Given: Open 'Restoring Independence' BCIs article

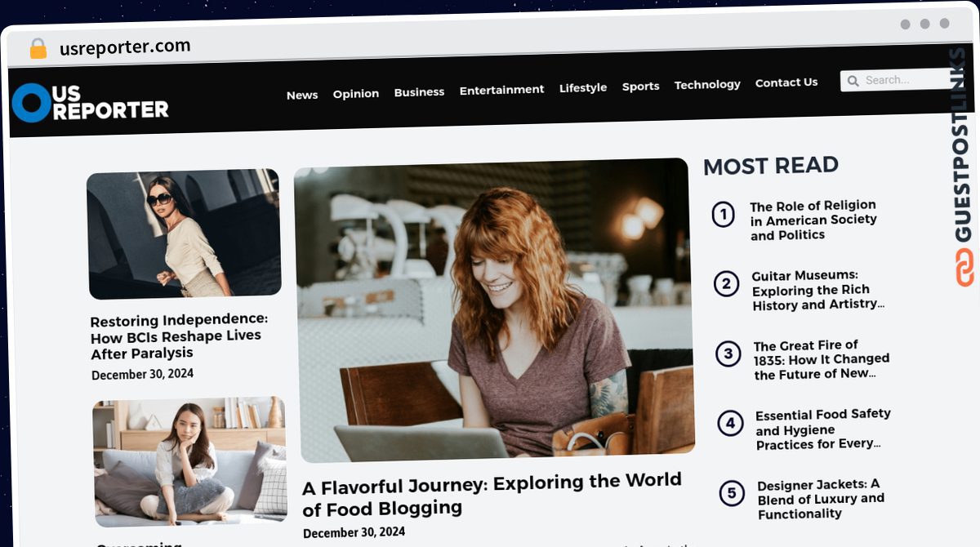Looking at the screenshot, I should tap(179, 336).
